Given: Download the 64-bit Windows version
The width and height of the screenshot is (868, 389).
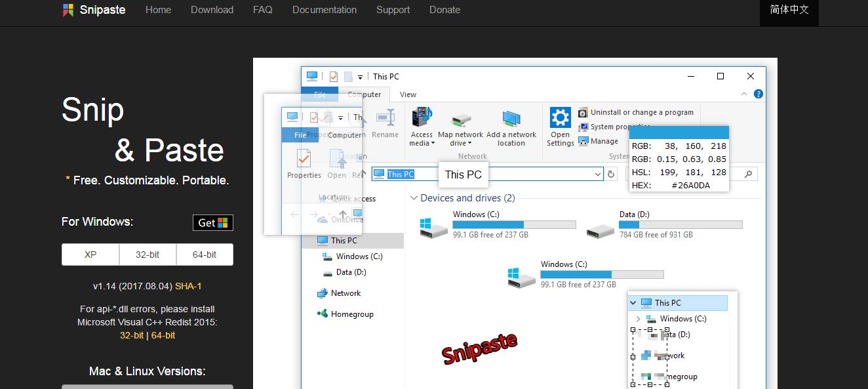Looking at the screenshot, I should [x=205, y=255].
